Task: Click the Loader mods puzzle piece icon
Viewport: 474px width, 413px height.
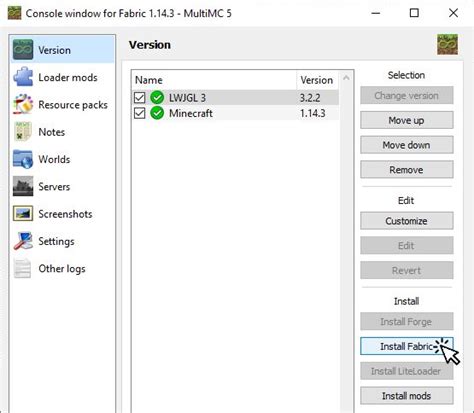Action: (x=23, y=77)
